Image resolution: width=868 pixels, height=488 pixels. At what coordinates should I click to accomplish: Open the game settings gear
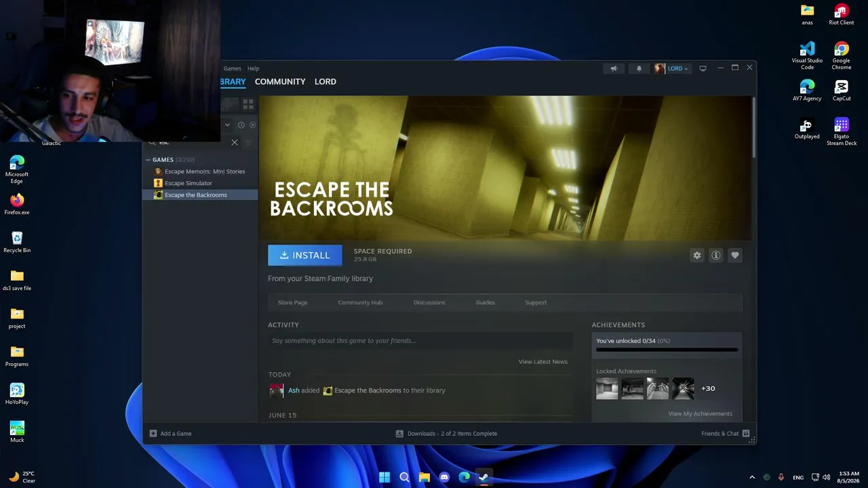pos(696,256)
